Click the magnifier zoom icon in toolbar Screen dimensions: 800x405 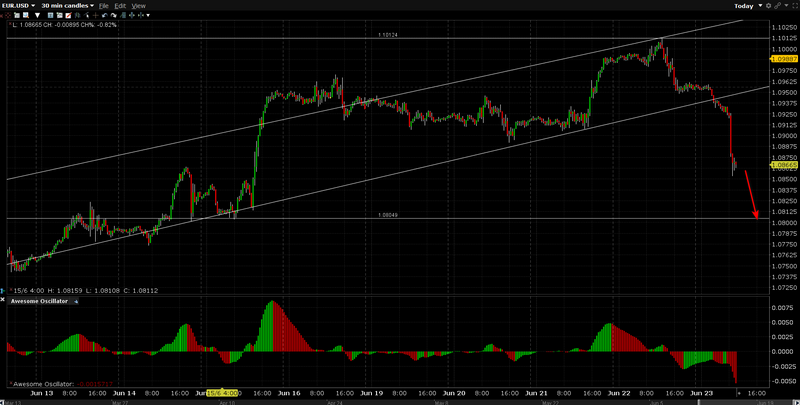(26, 15)
